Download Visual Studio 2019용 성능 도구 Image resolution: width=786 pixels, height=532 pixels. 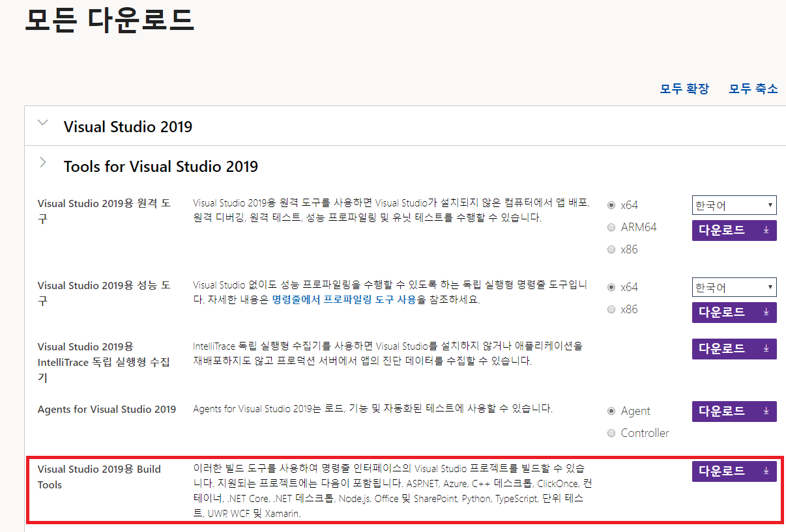coord(734,313)
